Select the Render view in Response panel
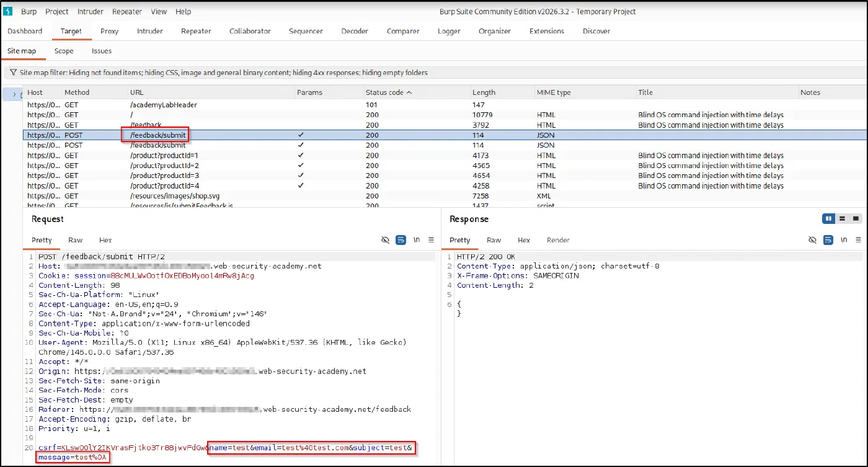 558,240
